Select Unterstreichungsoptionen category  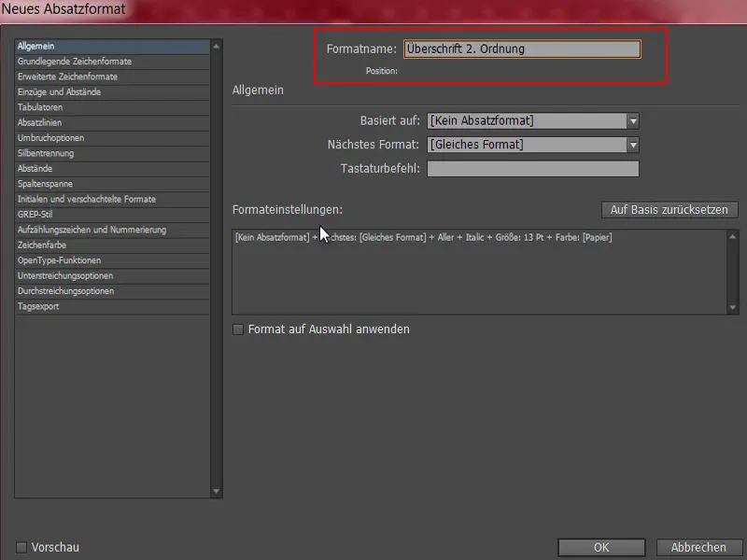pos(112,275)
